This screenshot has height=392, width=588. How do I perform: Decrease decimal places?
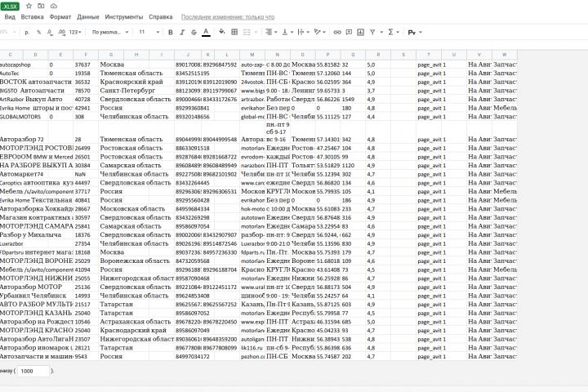[x=50, y=33]
